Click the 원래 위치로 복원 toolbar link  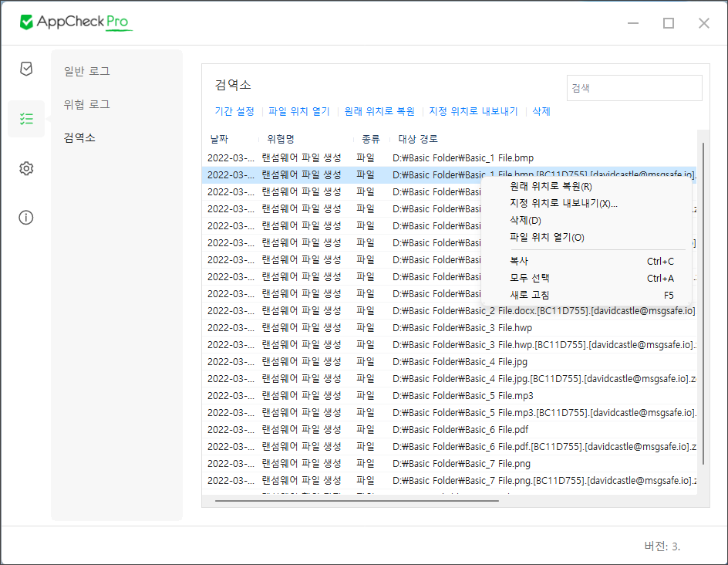click(x=379, y=111)
